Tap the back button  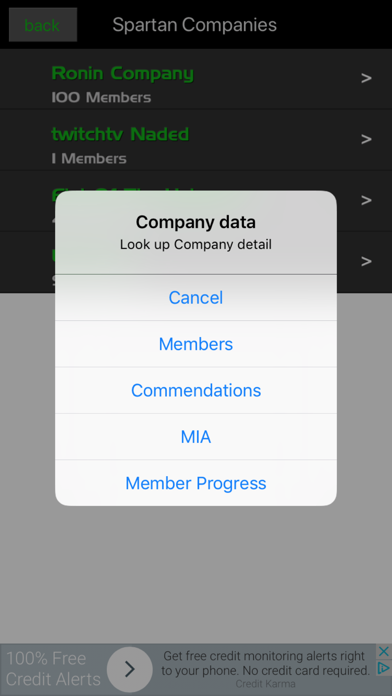pos(43,25)
